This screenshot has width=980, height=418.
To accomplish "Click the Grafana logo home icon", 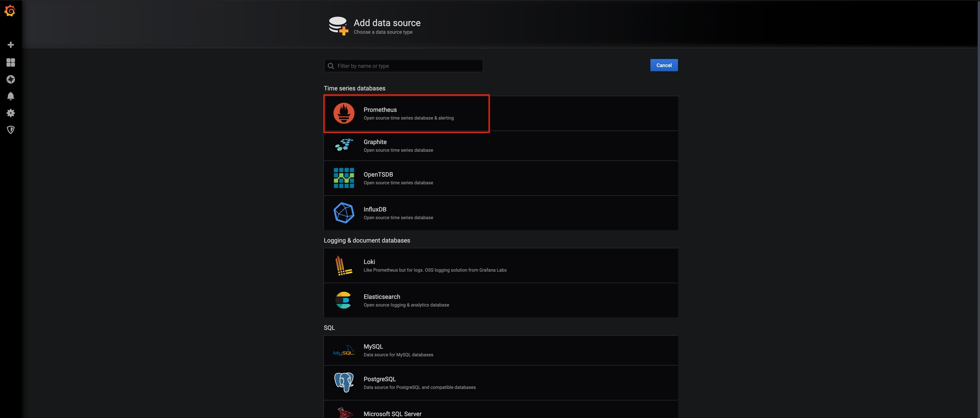I will (10, 11).
